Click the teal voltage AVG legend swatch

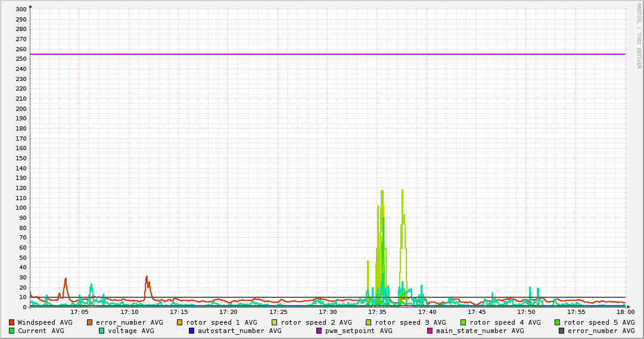pos(101,331)
